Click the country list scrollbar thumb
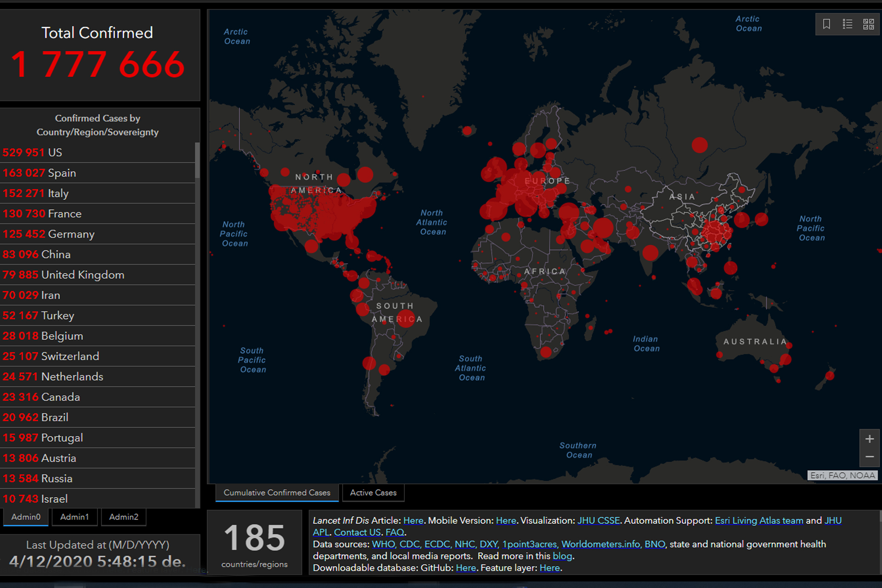Image resolution: width=882 pixels, height=588 pixels. pos(197,160)
